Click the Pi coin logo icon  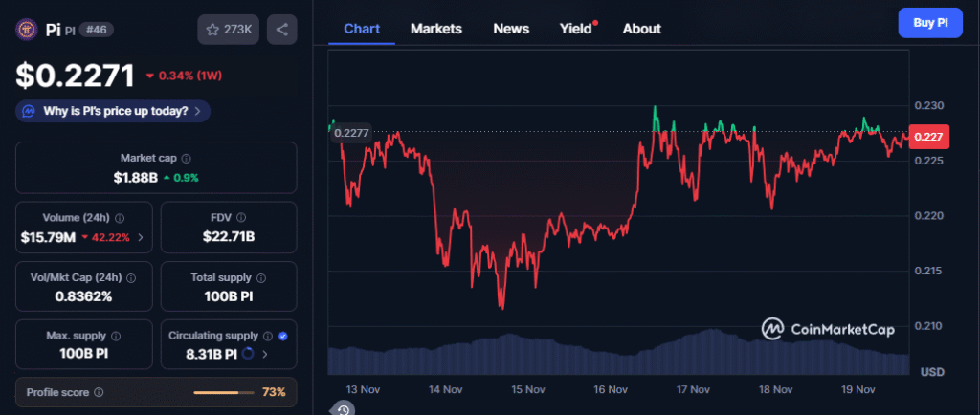(x=26, y=30)
